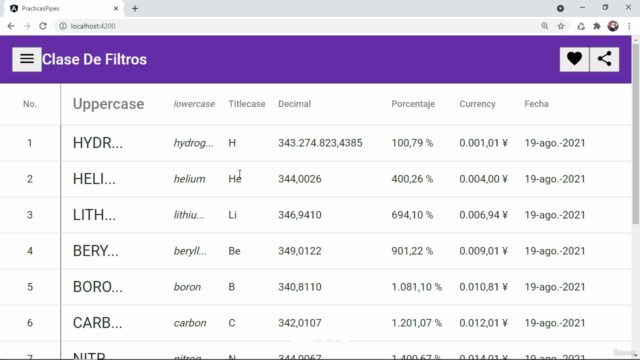Select the BERY... uppercase cell
The height and width of the screenshot is (360, 640).
coord(96,251)
